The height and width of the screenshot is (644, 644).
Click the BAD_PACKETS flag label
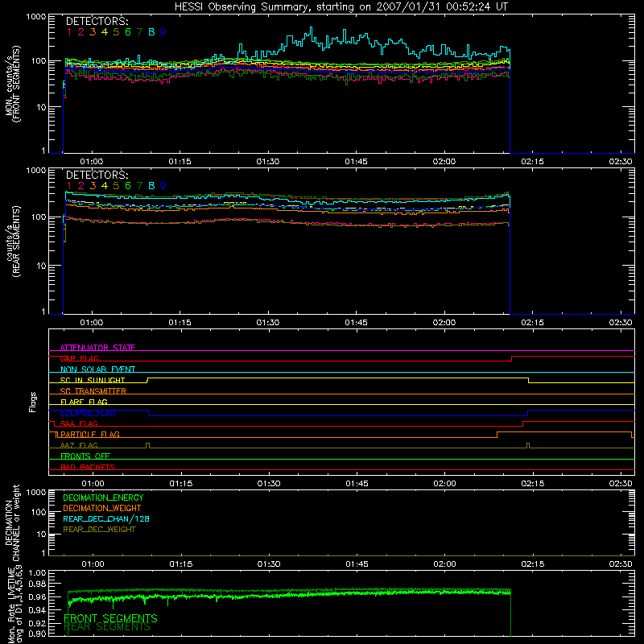(88, 467)
